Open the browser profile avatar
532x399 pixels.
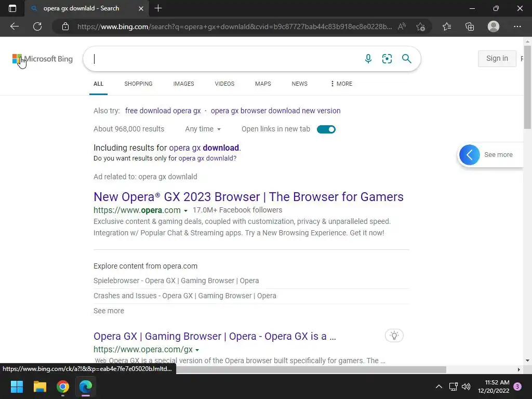pyautogui.click(x=494, y=26)
